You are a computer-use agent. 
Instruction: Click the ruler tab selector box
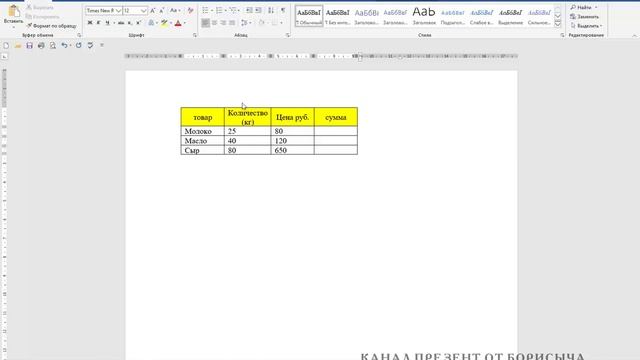(4, 56)
